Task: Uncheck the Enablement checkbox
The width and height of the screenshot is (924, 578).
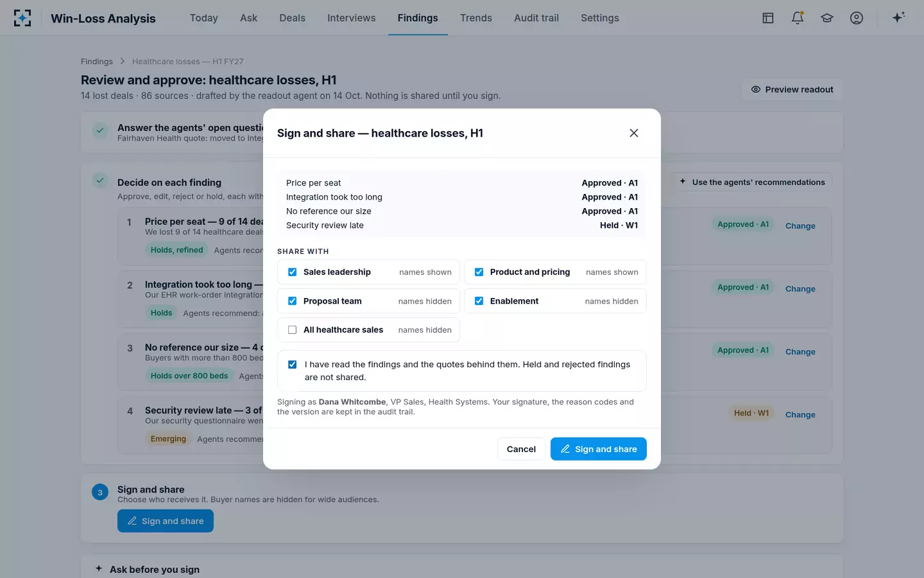Action: click(x=479, y=301)
